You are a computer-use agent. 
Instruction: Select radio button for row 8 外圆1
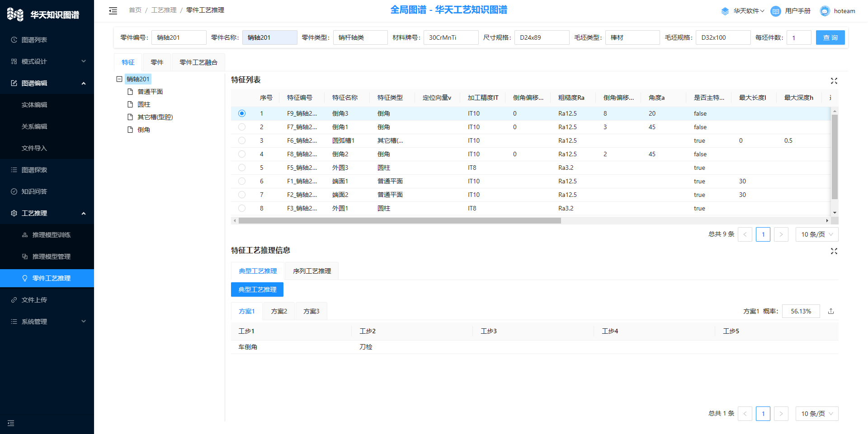coord(242,209)
